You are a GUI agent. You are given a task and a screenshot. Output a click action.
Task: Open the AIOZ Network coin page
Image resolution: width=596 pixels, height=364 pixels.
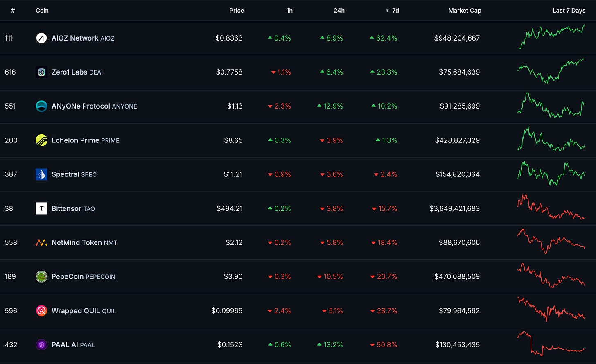tap(83, 38)
